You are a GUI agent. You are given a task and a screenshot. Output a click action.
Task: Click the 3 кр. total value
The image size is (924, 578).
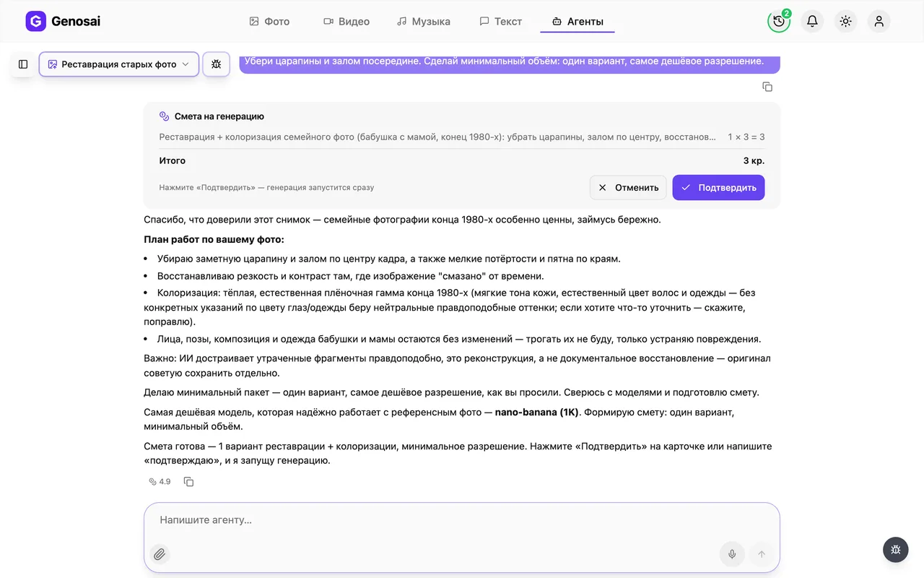tap(754, 160)
